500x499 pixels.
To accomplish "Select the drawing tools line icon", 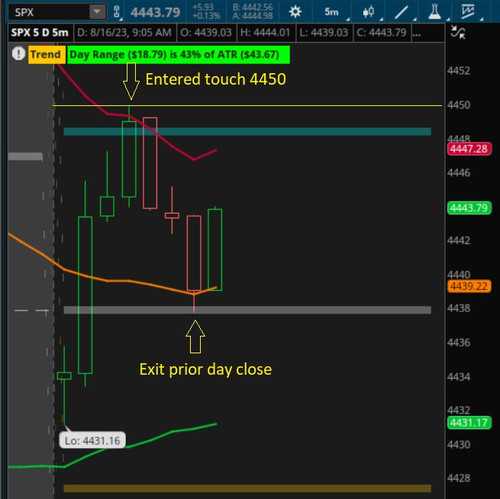I will 401,12.
